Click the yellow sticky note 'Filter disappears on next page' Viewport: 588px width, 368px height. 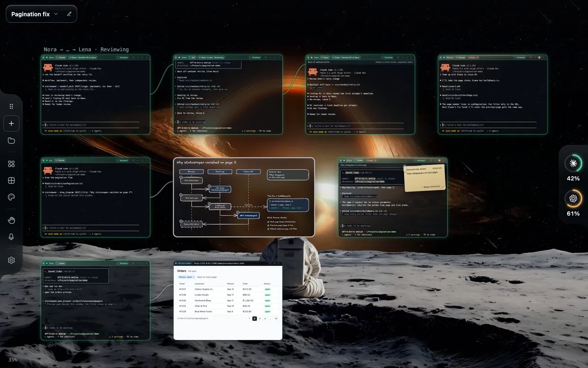(x=424, y=178)
